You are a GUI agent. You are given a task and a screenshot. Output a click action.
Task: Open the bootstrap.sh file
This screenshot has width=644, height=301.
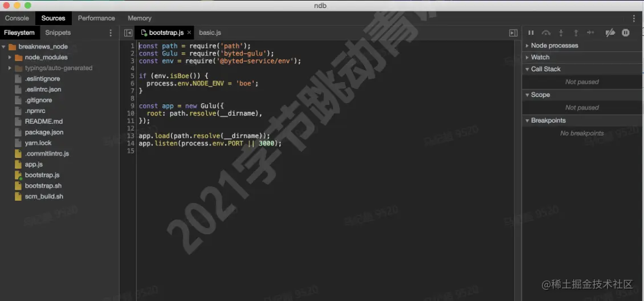[43, 186]
